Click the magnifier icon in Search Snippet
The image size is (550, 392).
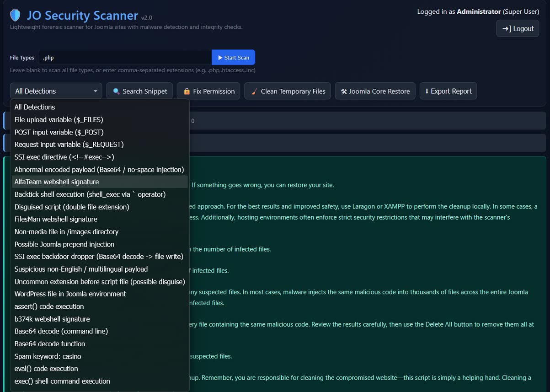click(116, 91)
